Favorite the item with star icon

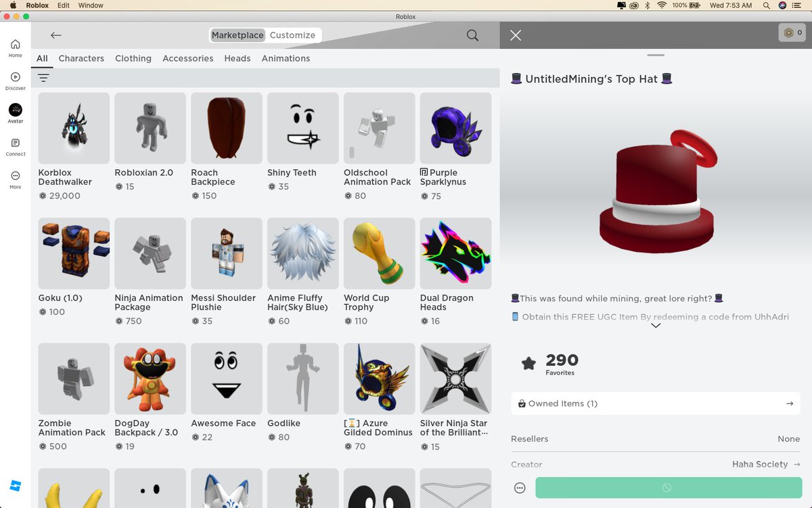tap(528, 364)
